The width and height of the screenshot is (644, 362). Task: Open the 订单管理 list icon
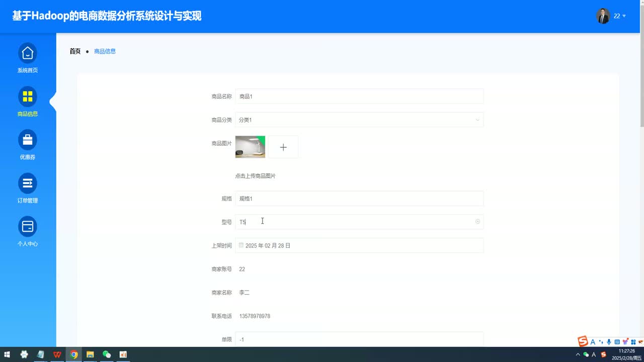(28, 183)
